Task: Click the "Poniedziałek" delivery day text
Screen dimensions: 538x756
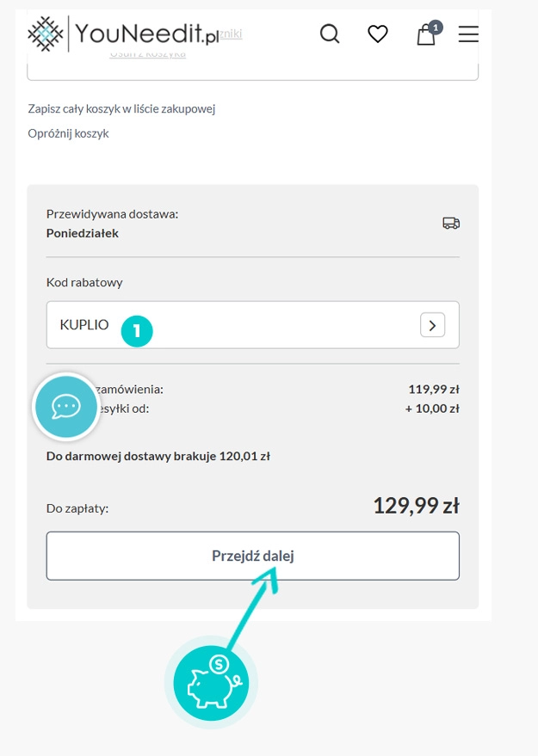Action: [x=83, y=233]
